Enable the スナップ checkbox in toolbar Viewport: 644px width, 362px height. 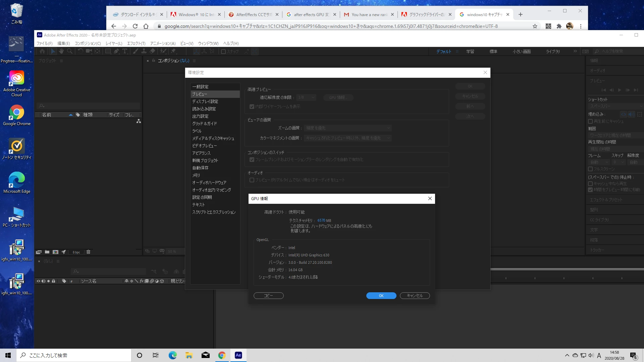click(223, 52)
